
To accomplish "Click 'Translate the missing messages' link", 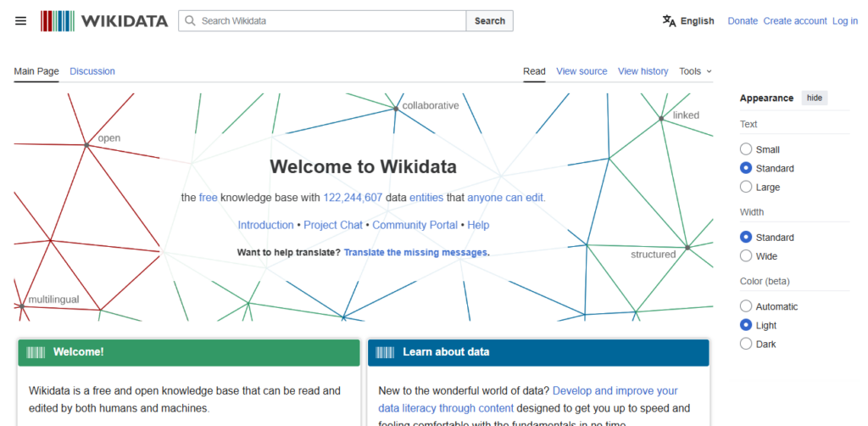I will pyautogui.click(x=415, y=252).
